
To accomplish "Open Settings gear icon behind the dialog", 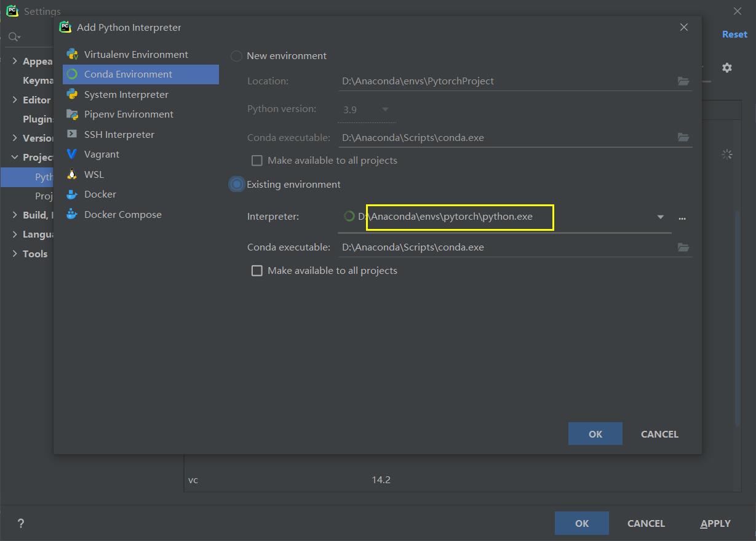I will coord(727,68).
